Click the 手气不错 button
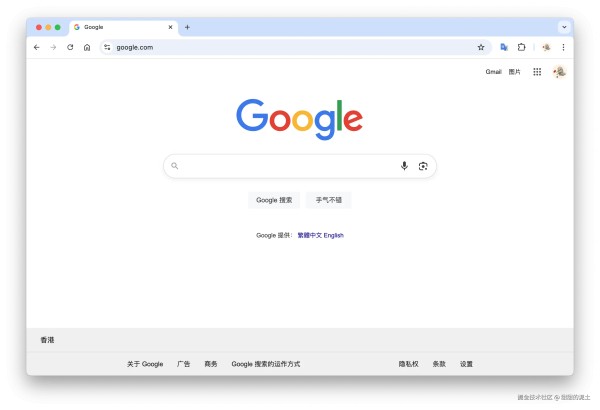600x410 pixels. (329, 200)
